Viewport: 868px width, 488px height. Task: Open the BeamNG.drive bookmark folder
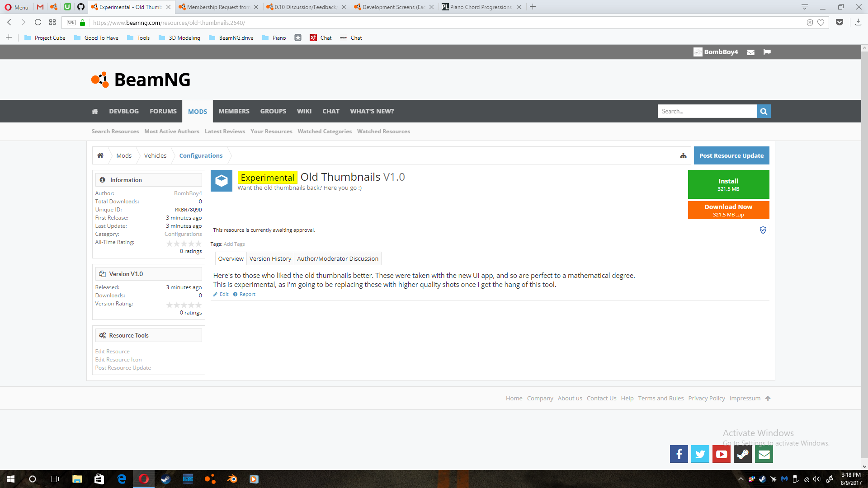click(x=231, y=38)
